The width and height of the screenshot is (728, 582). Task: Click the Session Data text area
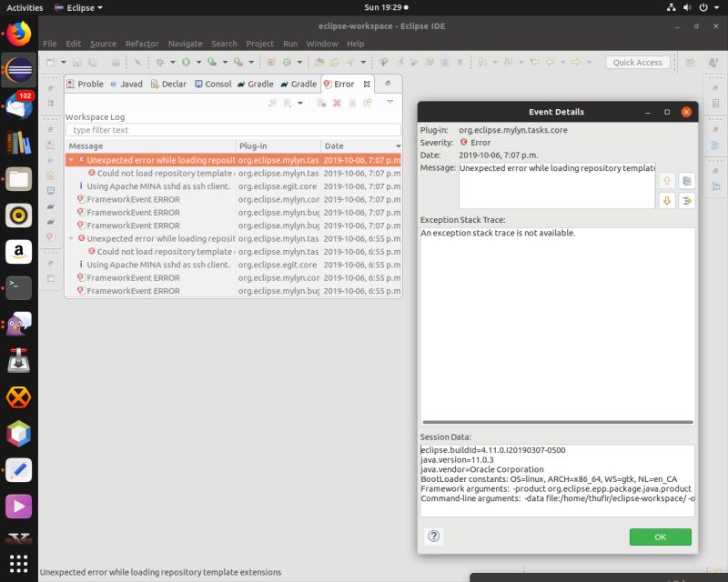pyautogui.click(x=557, y=480)
